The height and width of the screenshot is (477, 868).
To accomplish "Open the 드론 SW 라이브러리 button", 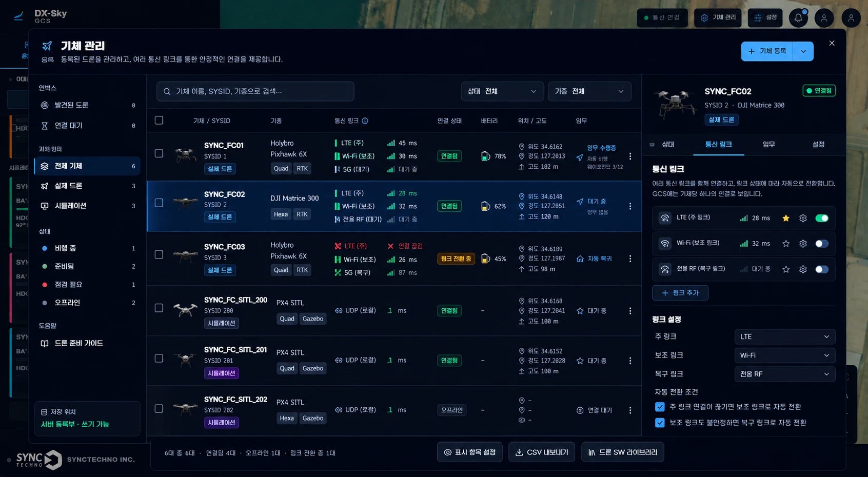I will 622,452.
